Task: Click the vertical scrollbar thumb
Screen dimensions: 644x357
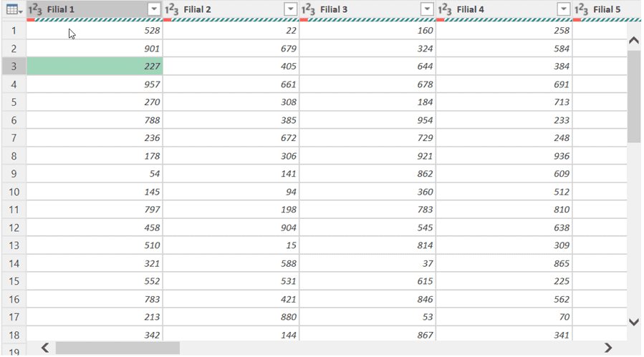Action: click(x=634, y=97)
